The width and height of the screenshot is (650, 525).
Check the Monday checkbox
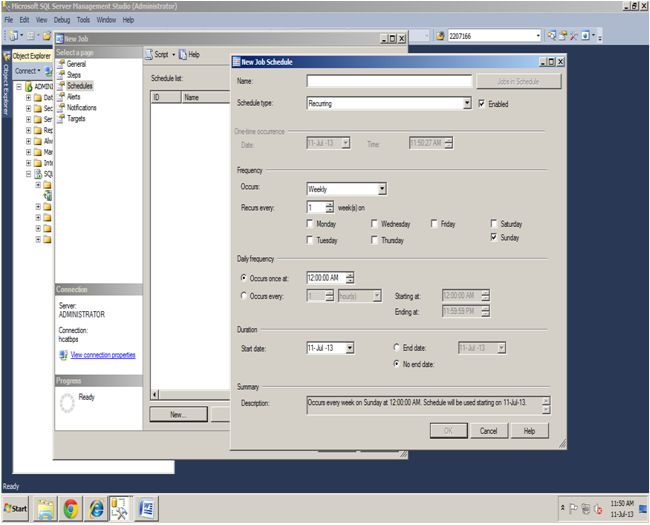pyautogui.click(x=310, y=224)
